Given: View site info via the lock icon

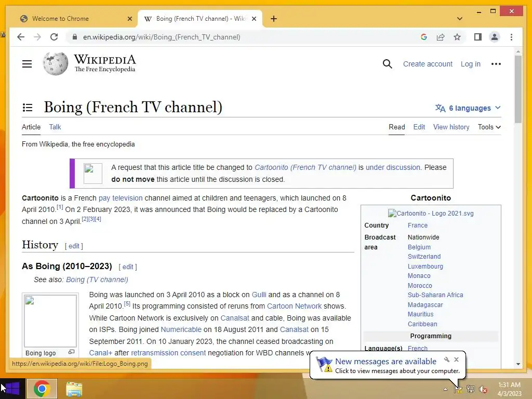Looking at the screenshot, I should click(x=75, y=37).
